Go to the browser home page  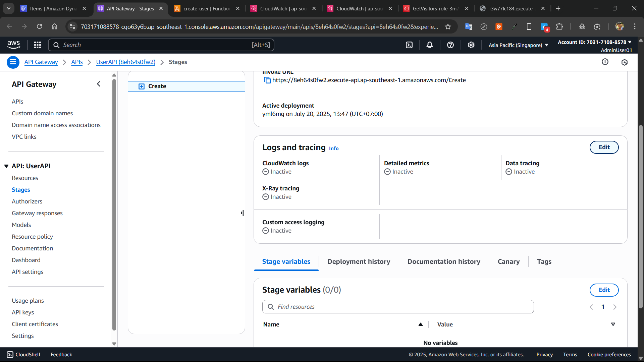54,26
